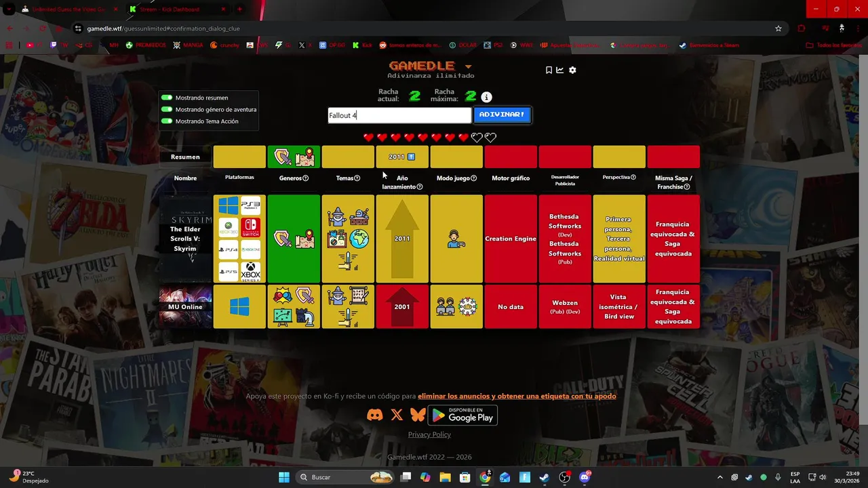Open the Google Play store badge
868x488 pixels.
tap(462, 415)
